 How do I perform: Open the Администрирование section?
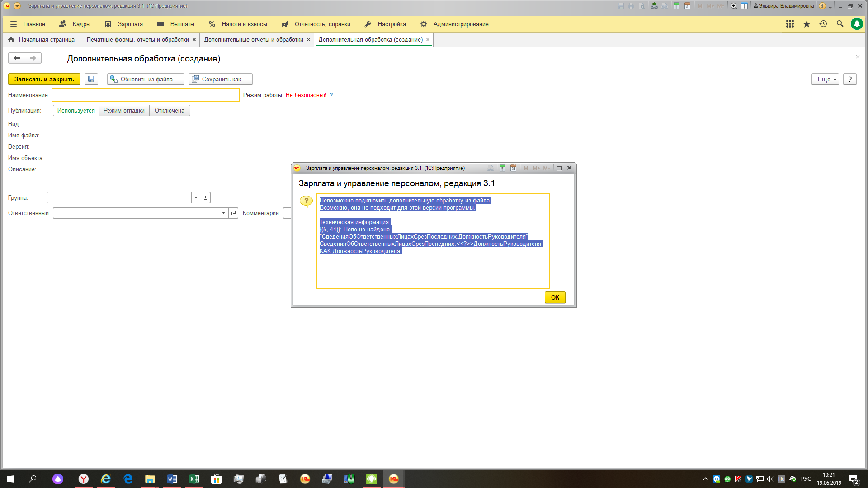454,24
